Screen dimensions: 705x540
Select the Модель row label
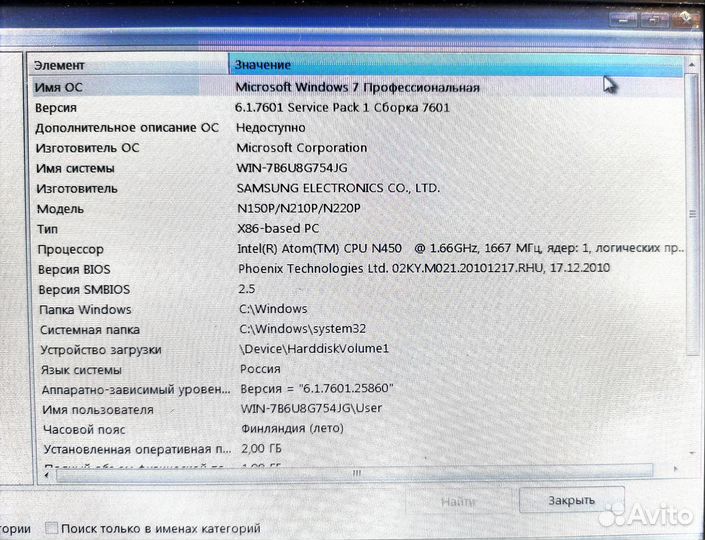click(60, 209)
